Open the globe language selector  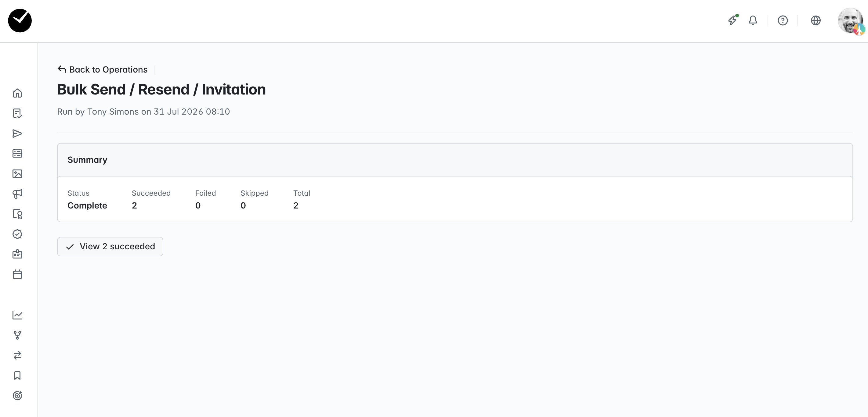pyautogui.click(x=816, y=20)
